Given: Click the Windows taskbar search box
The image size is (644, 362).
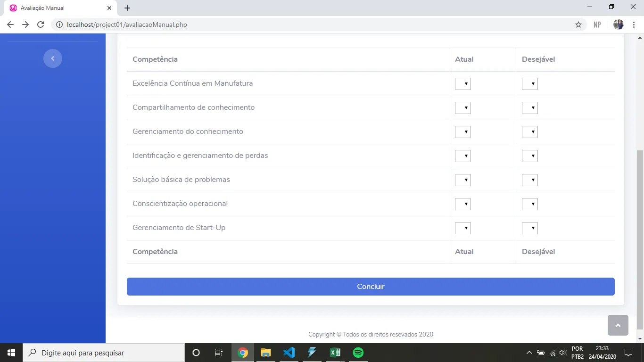Looking at the screenshot, I should (x=104, y=353).
